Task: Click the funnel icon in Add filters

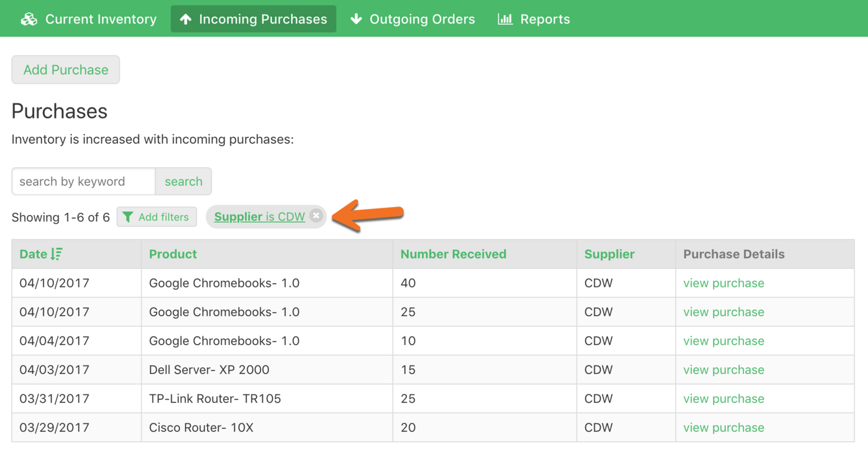Action: tap(128, 217)
